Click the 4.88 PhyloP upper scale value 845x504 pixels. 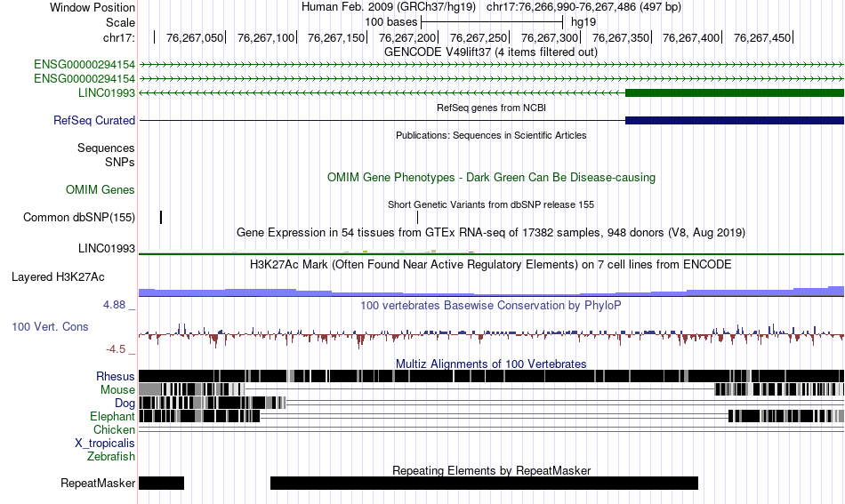(x=114, y=305)
